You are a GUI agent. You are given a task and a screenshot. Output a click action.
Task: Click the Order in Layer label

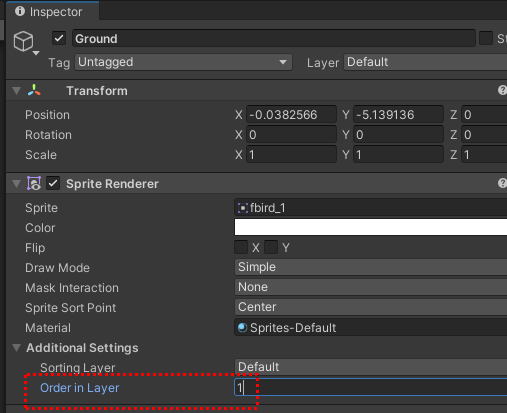point(79,388)
